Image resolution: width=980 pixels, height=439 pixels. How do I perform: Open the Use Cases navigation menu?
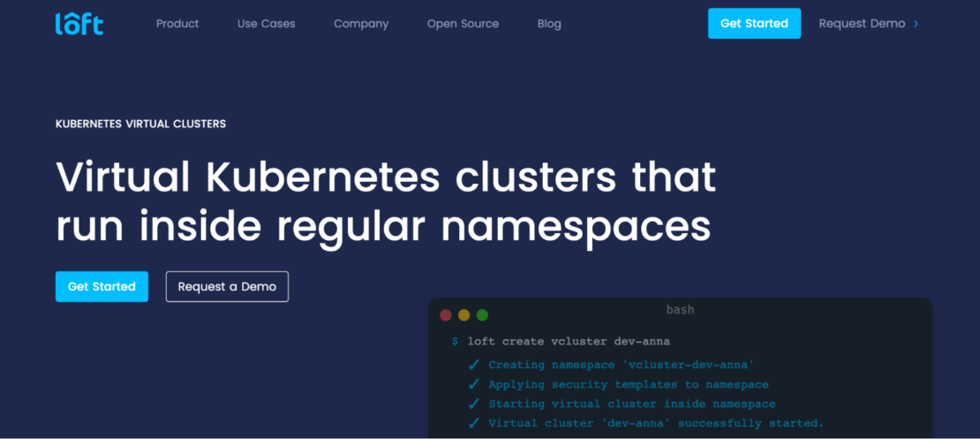coord(266,24)
